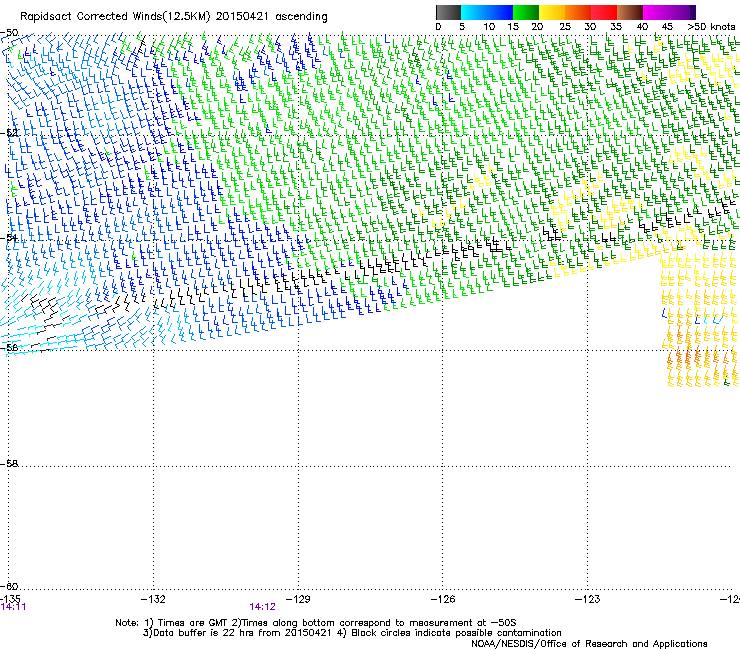Pick the brown 35–40 knots legend swatch

[x=630, y=12]
